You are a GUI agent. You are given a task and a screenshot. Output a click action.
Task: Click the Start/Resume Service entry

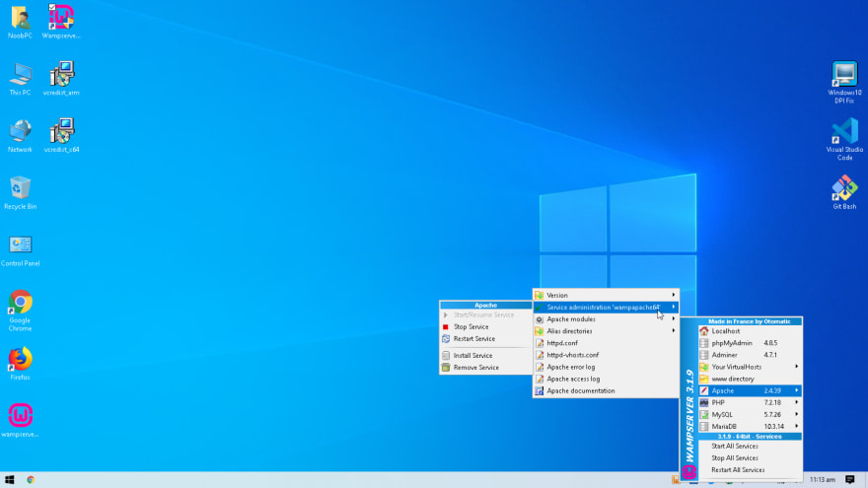[486, 314]
